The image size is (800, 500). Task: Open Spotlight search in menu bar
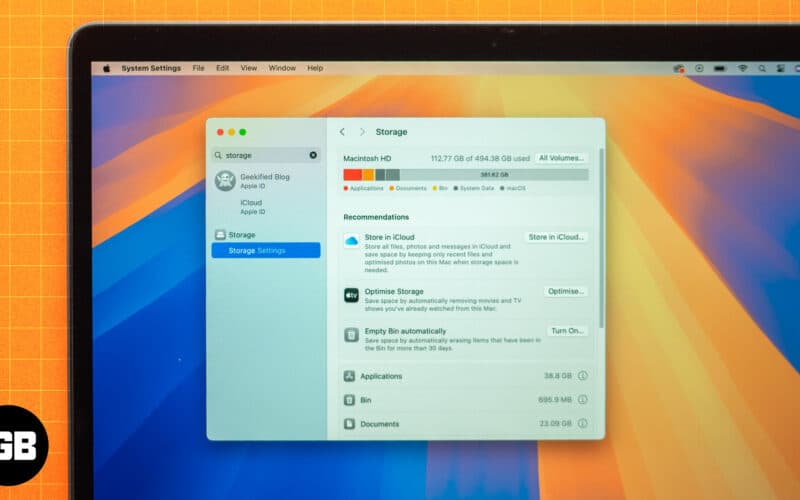(762, 68)
